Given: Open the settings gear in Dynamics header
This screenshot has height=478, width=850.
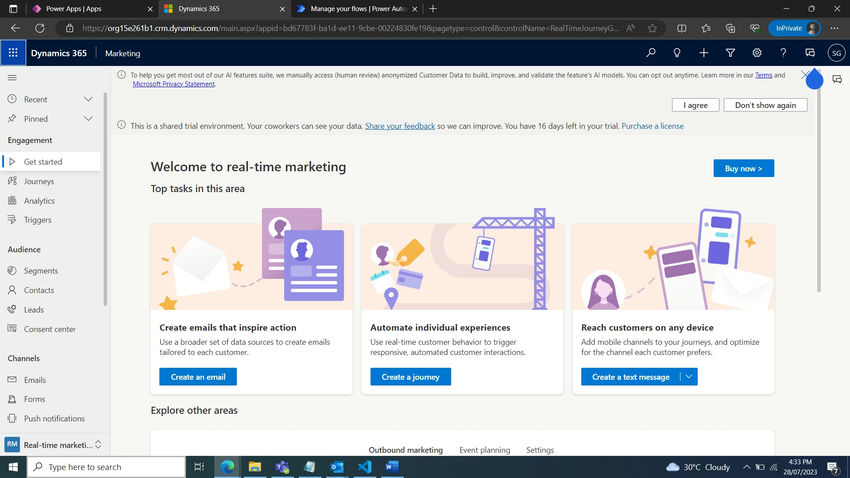Looking at the screenshot, I should [757, 53].
